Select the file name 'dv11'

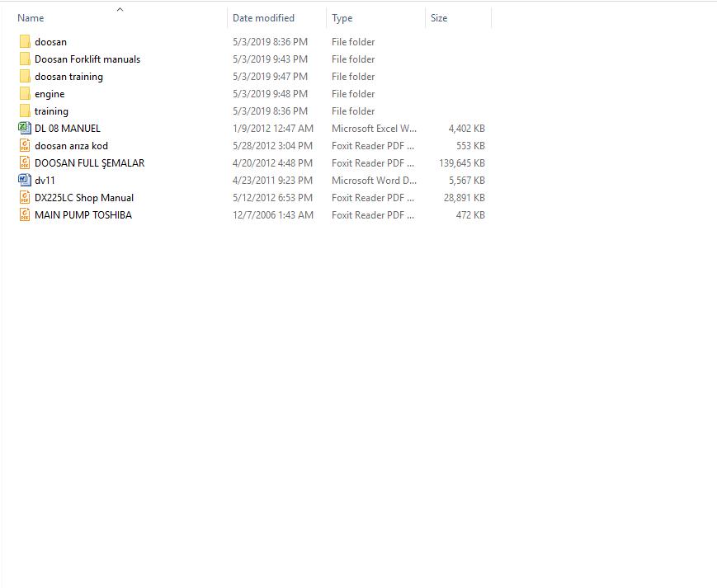(x=45, y=181)
